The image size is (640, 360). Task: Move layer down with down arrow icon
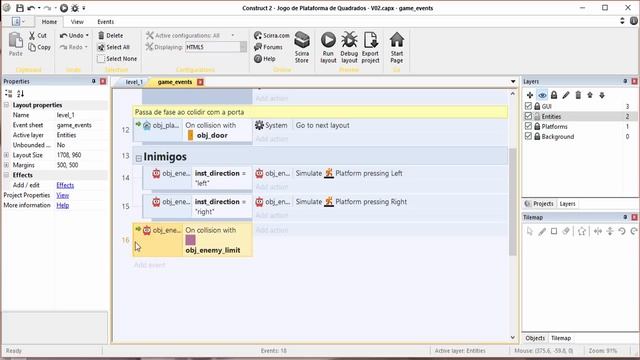click(602, 95)
